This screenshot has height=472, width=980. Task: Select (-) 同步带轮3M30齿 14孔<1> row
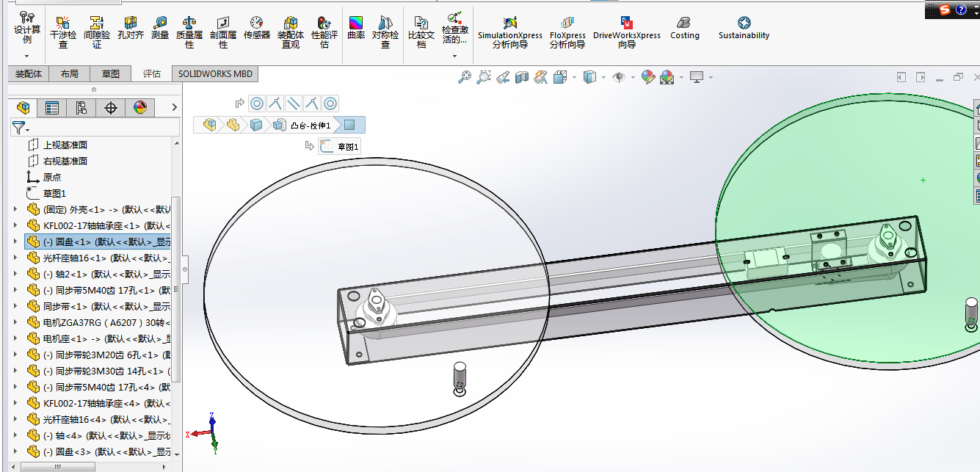pos(98,371)
